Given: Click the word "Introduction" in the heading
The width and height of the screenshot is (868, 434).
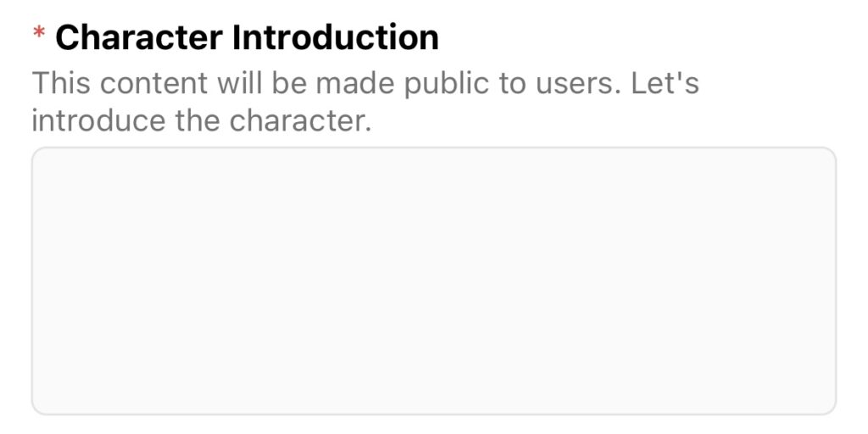Looking at the screenshot, I should pyautogui.click(x=336, y=37).
